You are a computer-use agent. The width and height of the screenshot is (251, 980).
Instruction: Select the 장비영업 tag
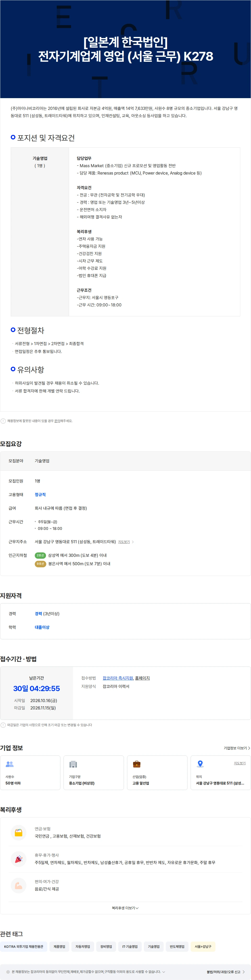[106, 947]
